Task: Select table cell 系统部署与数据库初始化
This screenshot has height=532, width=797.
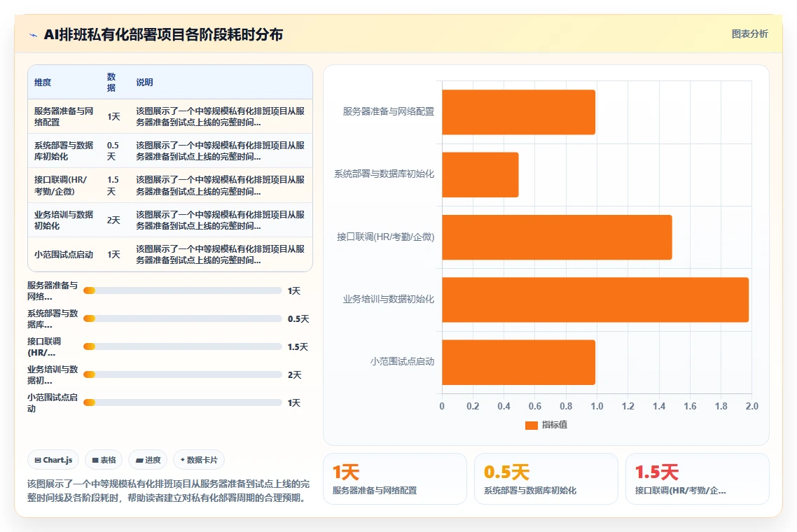Action: 64,151
